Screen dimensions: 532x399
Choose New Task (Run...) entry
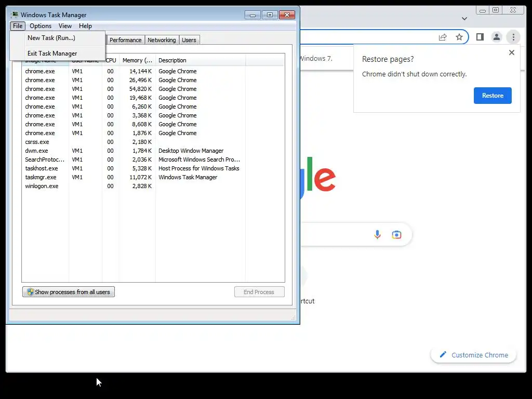pyautogui.click(x=57, y=38)
